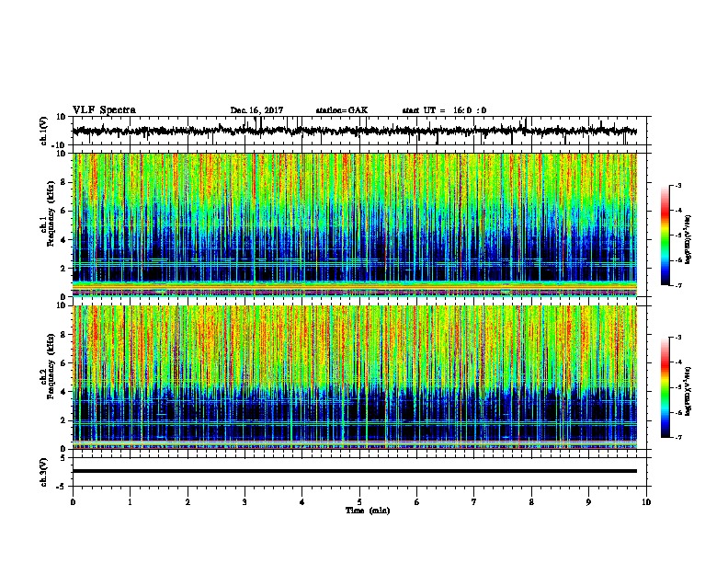Click the ch.2 color bar log(PSD) label
This screenshot has width=728, height=563.
(688, 391)
